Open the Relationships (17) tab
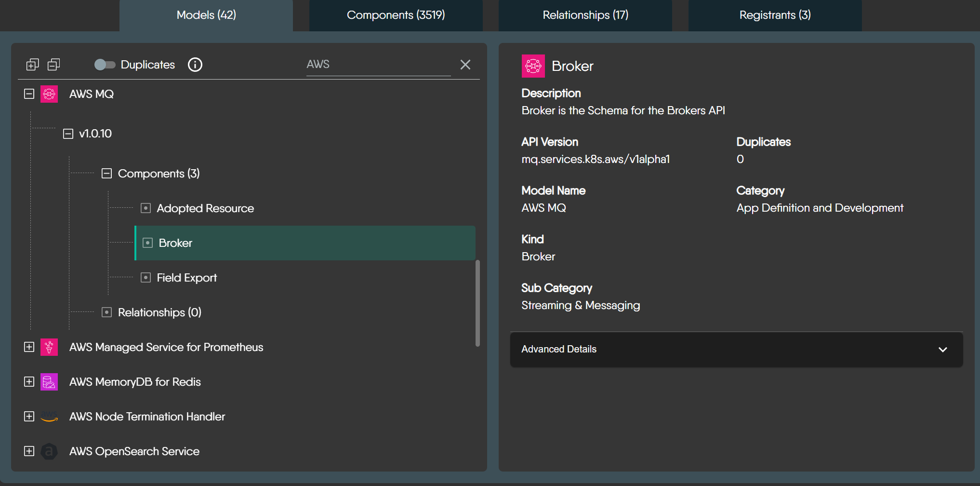The image size is (980, 486). pos(585,15)
